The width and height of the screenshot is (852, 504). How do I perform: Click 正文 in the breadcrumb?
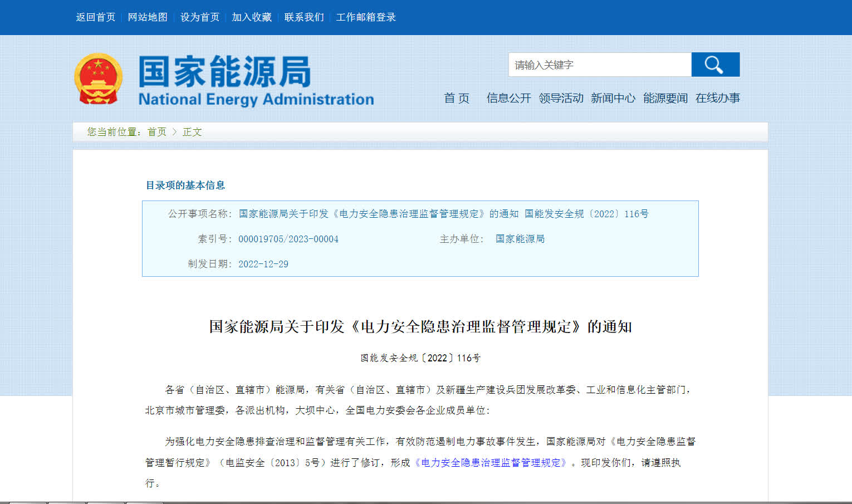click(192, 132)
